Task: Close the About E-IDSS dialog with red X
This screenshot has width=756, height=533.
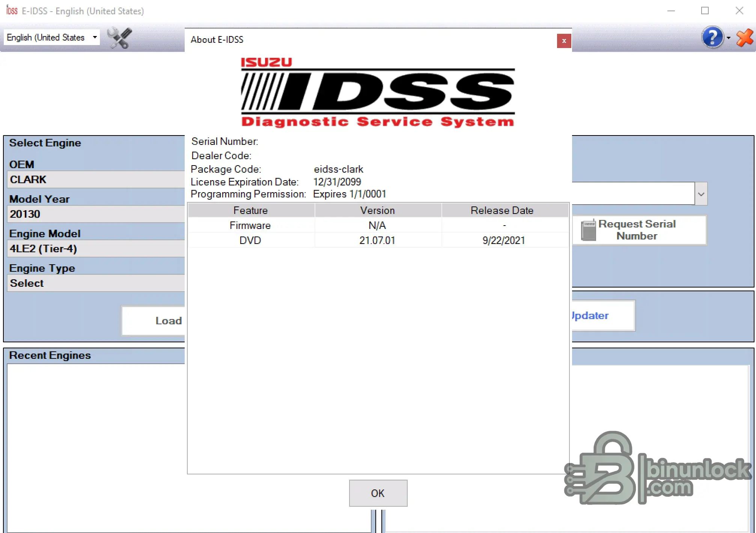Action: click(x=564, y=41)
